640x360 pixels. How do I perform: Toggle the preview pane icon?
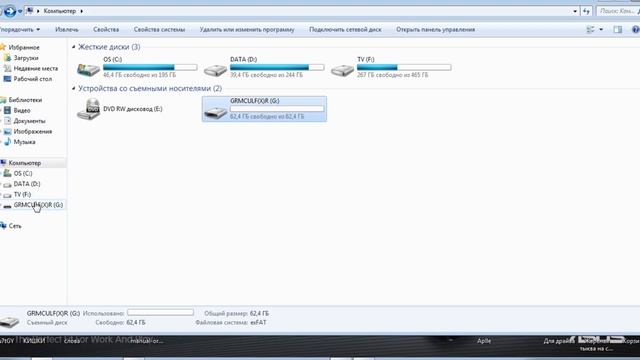(618, 29)
